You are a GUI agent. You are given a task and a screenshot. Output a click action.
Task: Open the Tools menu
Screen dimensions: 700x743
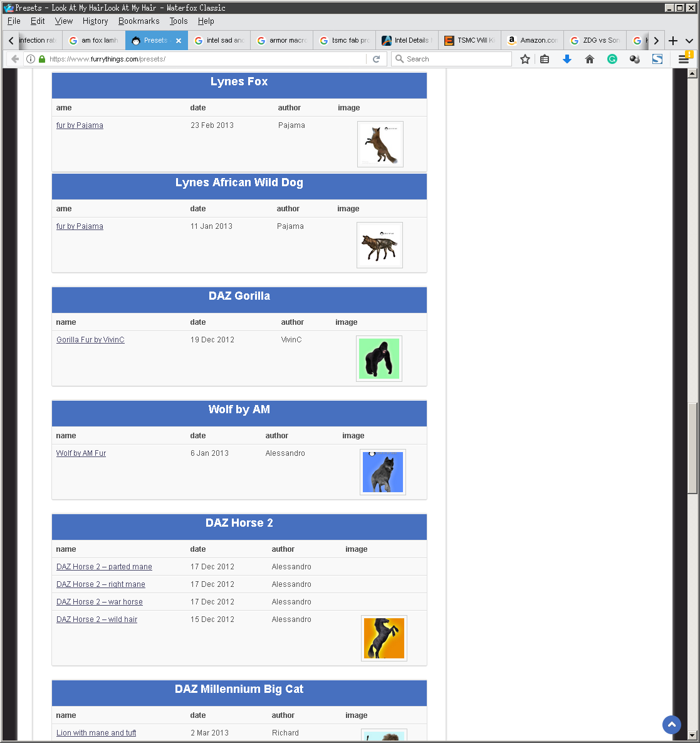tap(179, 21)
